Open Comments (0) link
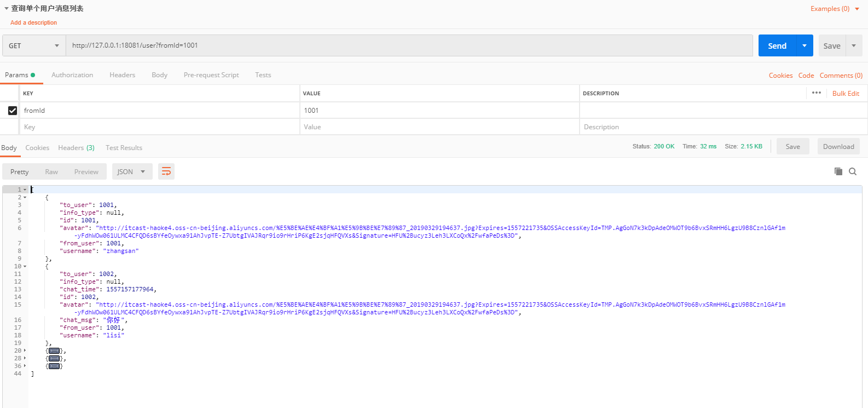This screenshot has width=868, height=408. 841,76
